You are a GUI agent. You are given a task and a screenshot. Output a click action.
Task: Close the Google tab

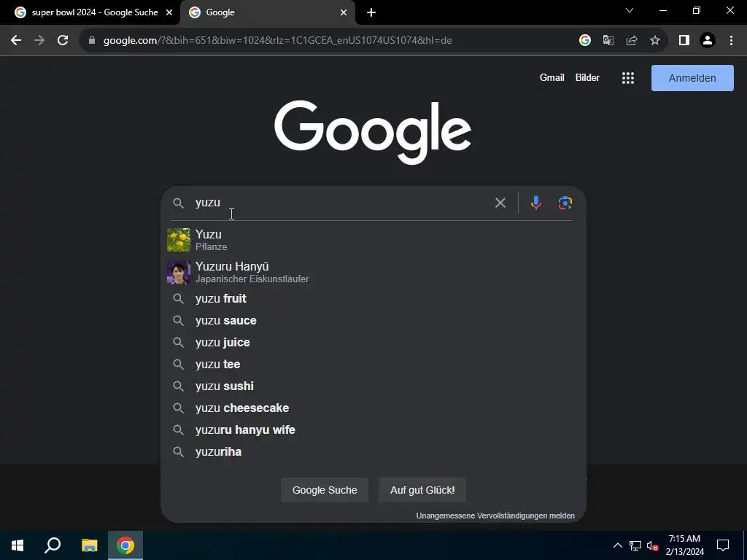(344, 12)
